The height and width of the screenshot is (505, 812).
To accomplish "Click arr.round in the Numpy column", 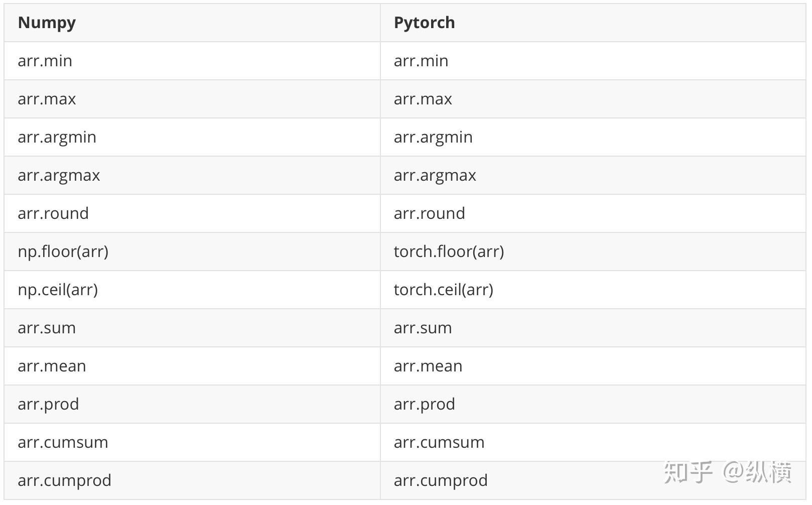I will coord(53,213).
